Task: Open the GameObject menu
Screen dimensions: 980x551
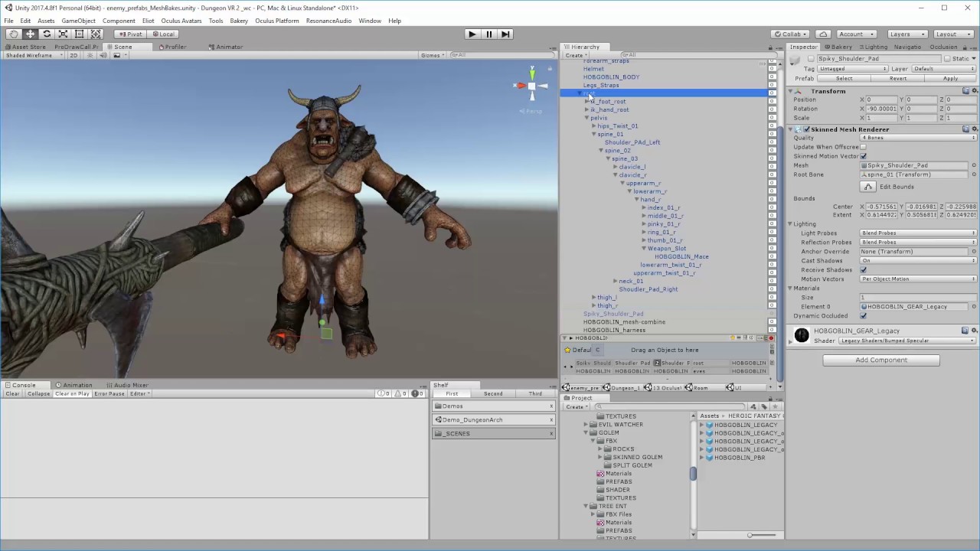Action: [x=78, y=21]
